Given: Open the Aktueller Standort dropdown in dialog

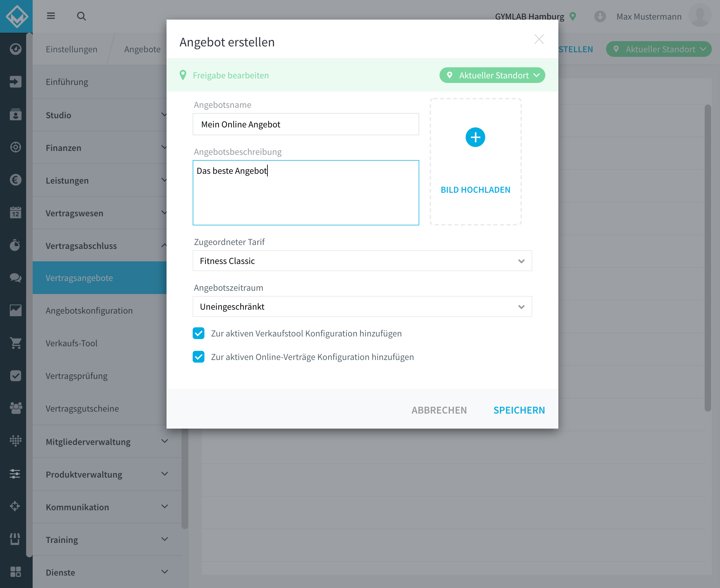Looking at the screenshot, I should [x=492, y=75].
